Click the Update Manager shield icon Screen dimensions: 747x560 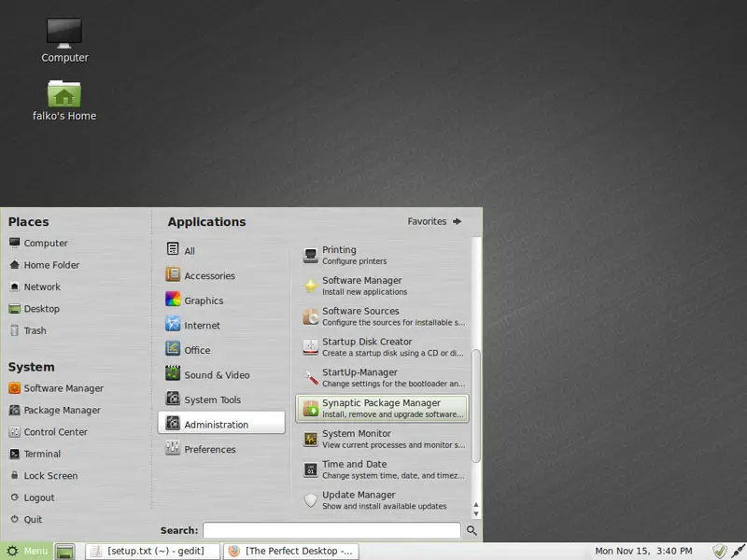[x=312, y=500]
